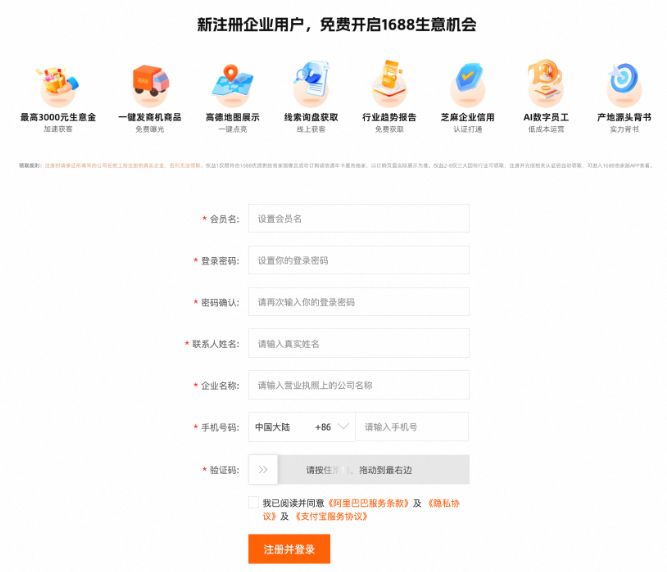
Task: Open the 中国大陆 +86 country code dropdown
Action: (x=302, y=427)
